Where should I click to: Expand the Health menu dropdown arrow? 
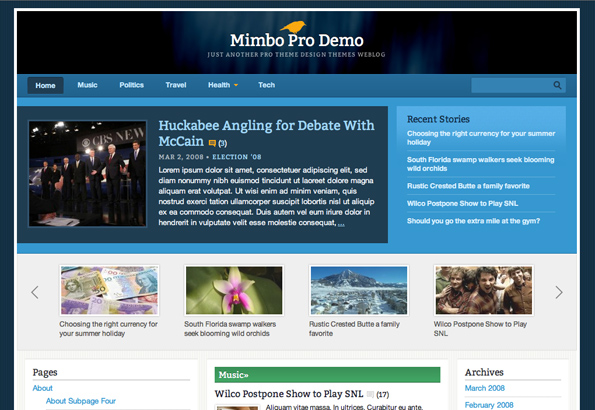pos(236,85)
